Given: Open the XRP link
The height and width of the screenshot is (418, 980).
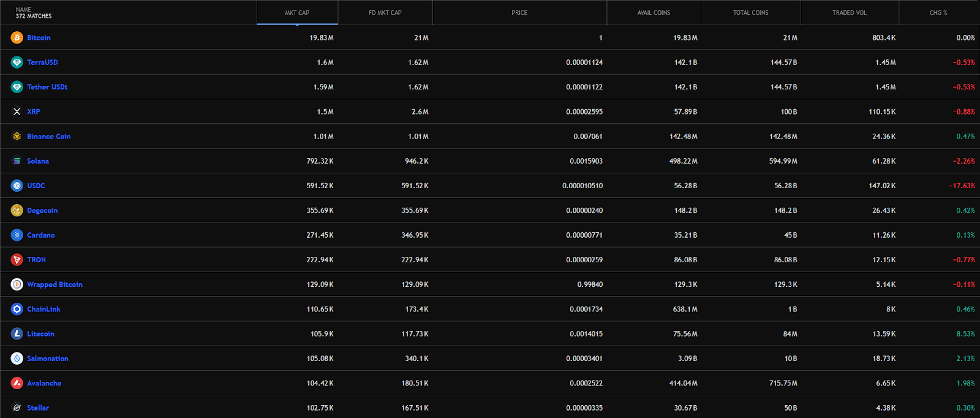Looking at the screenshot, I should click(34, 112).
